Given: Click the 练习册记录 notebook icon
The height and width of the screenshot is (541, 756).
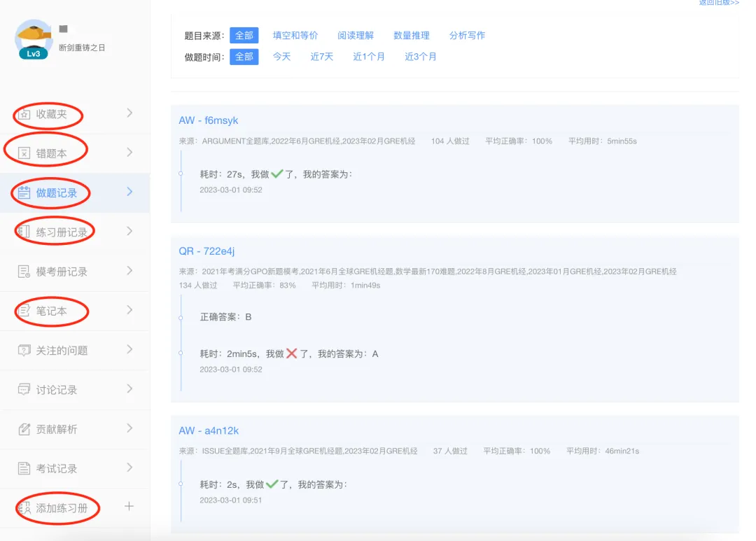Looking at the screenshot, I should (x=24, y=232).
